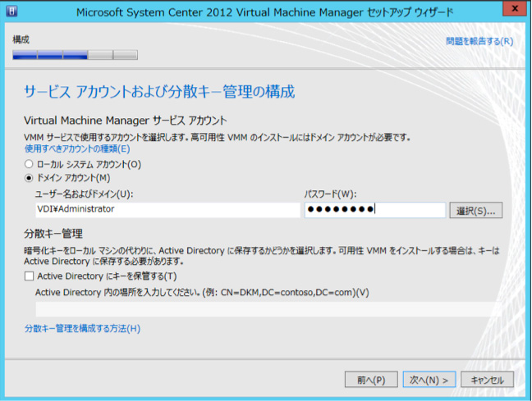
Task: Click the 次へ(N) > button
Action: 429,380
